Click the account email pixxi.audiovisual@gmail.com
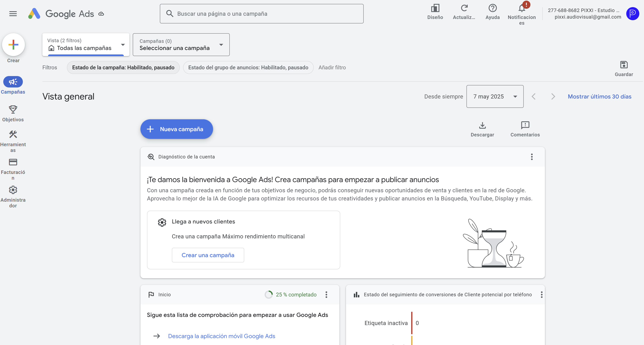Viewport: 644px width, 345px height. [588, 17]
